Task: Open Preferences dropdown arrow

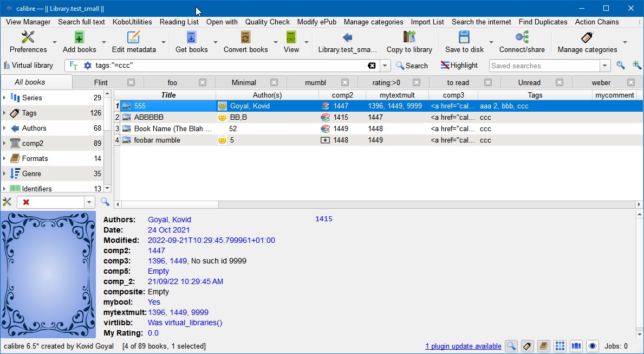Action: pos(55,42)
